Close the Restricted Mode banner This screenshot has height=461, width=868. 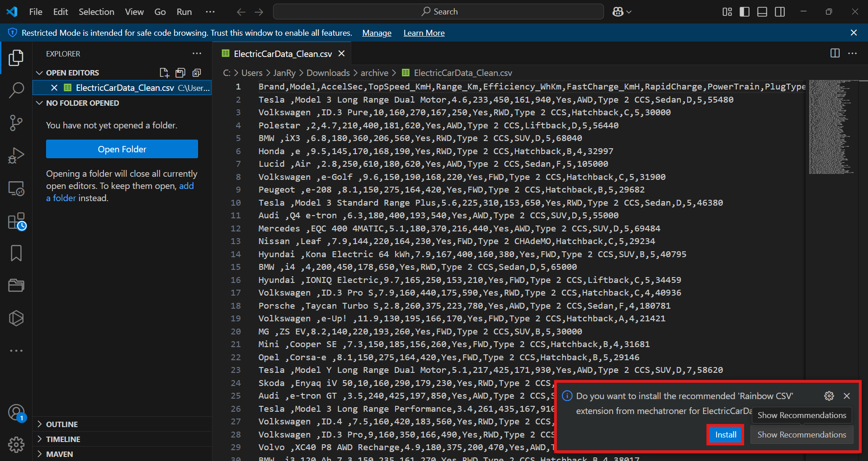(x=854, y=33)
